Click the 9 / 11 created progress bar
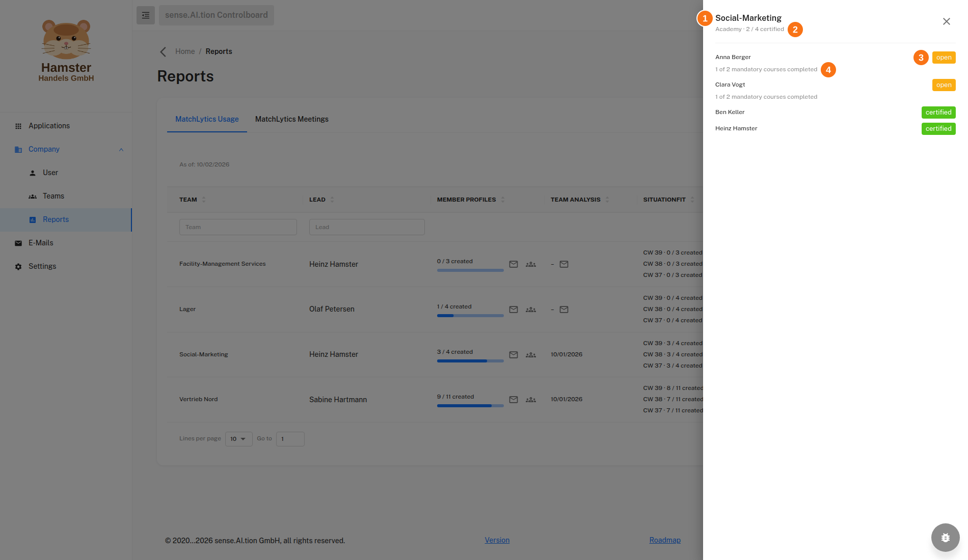This screenshot has width=968, height=560. point(470,406)
